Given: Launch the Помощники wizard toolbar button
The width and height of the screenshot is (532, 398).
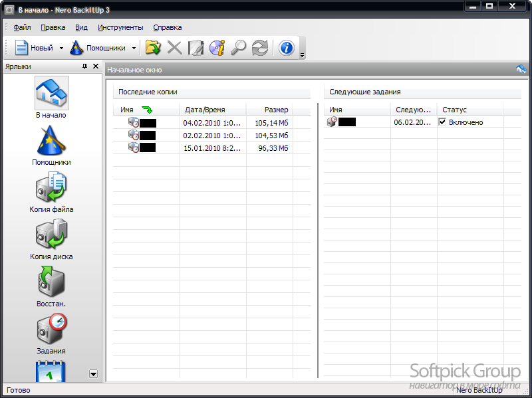Looking at the screenshot, I should click(98, 48).
